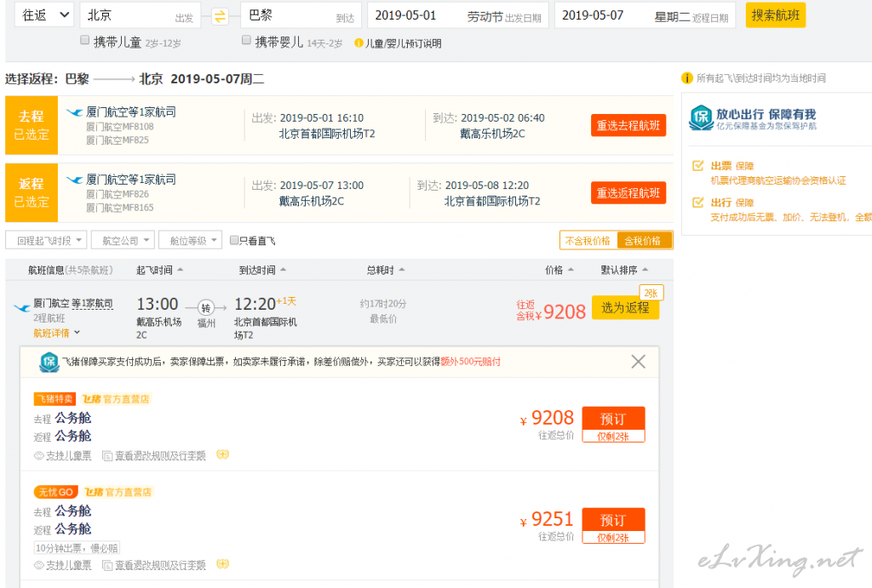Enable the 只看直飞 checkbox

(234, 240)
